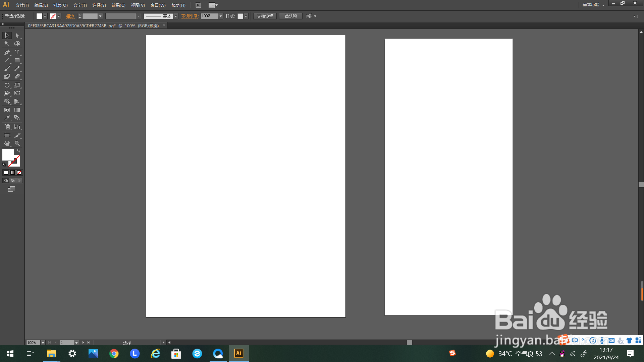Open the opacity 100% dropdown arrow
Screen dimensions: 644x362
[221, 16]
